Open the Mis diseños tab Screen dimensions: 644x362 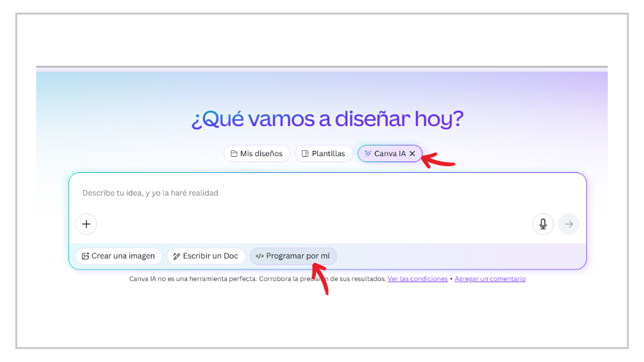(x=257, y=154)
